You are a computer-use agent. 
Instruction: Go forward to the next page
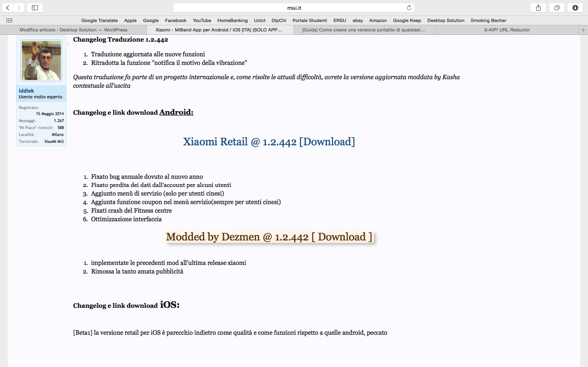[19, 8]
